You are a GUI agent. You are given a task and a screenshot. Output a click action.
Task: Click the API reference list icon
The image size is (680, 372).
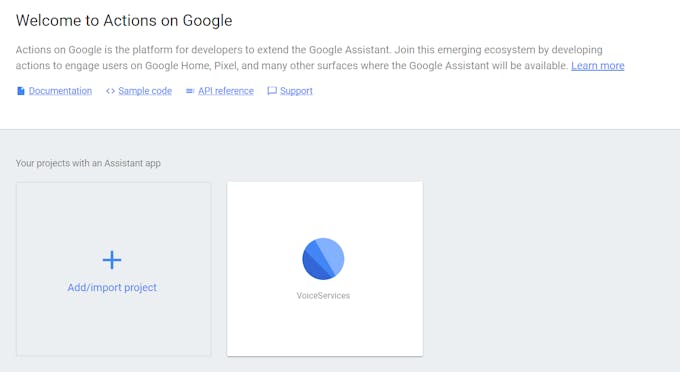pos(190,91)
